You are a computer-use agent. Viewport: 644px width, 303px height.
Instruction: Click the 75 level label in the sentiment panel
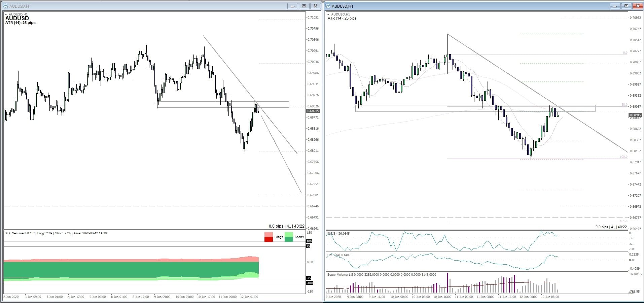tap(308, 246)
